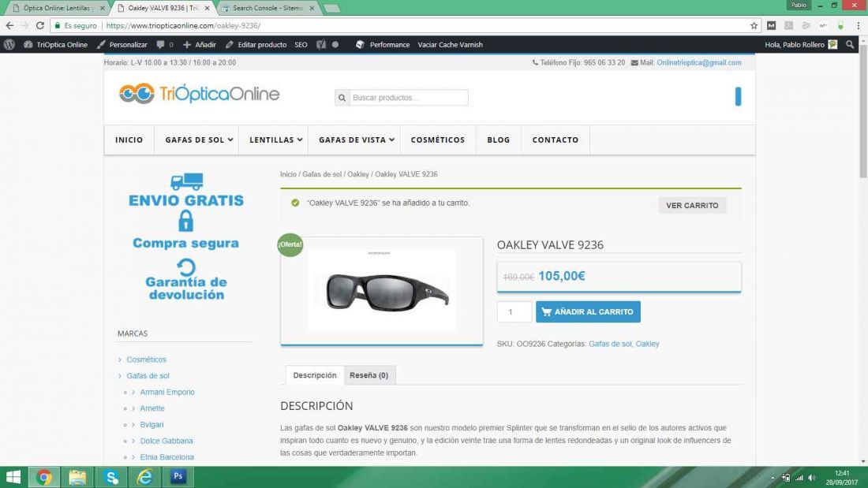Open Chrome menu with three dots
The width and height of the screenshot is (868, 488).
[859, 25]
